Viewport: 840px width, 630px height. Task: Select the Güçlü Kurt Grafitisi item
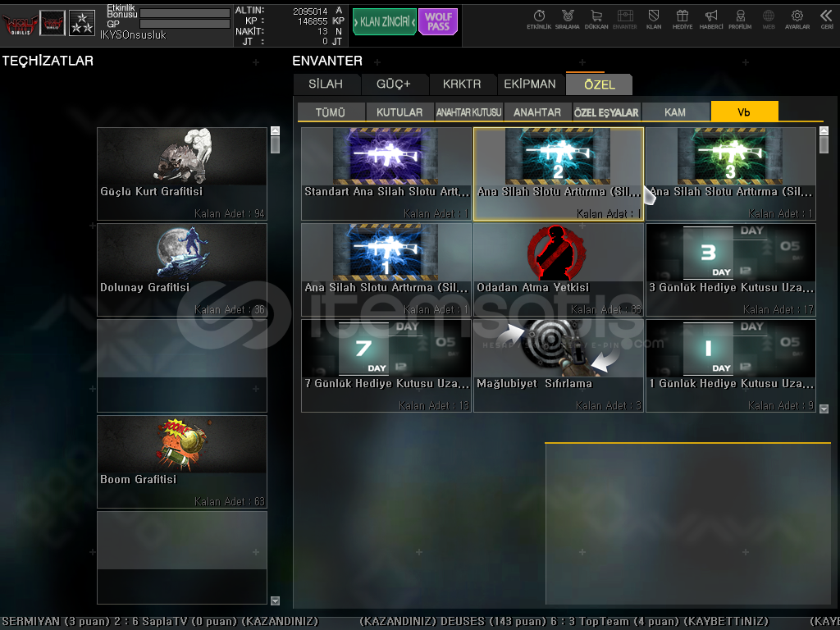(182, 174)
